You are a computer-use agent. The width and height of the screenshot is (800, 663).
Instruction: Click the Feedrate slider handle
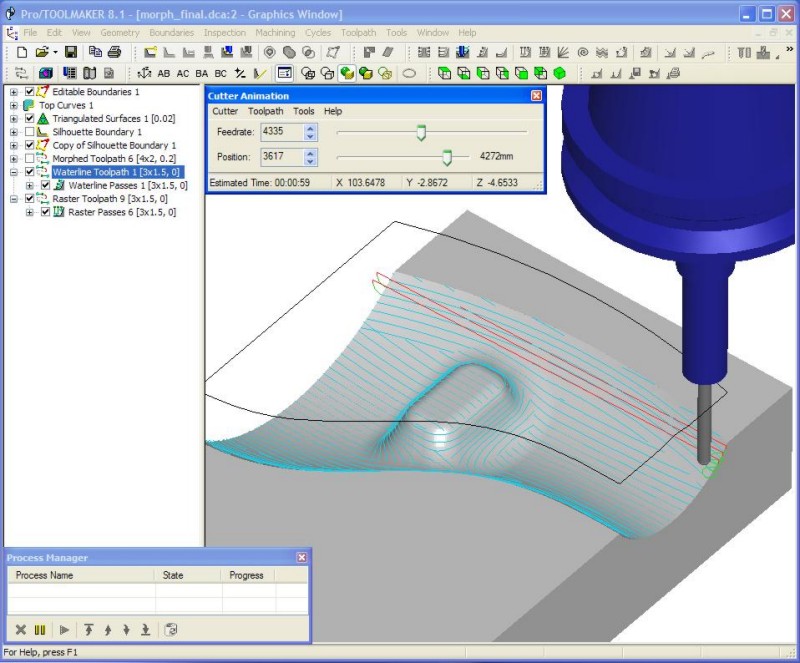click(x=421, y=133)
